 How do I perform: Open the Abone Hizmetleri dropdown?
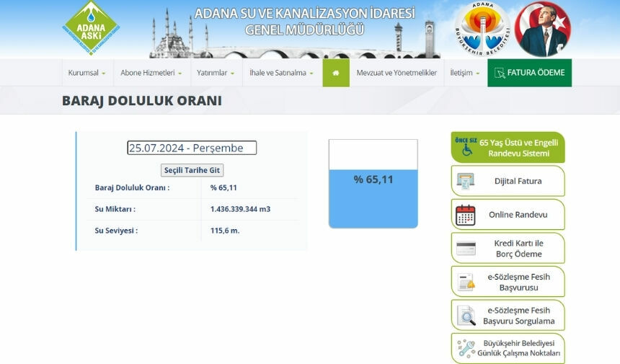[x=151, y=73]
